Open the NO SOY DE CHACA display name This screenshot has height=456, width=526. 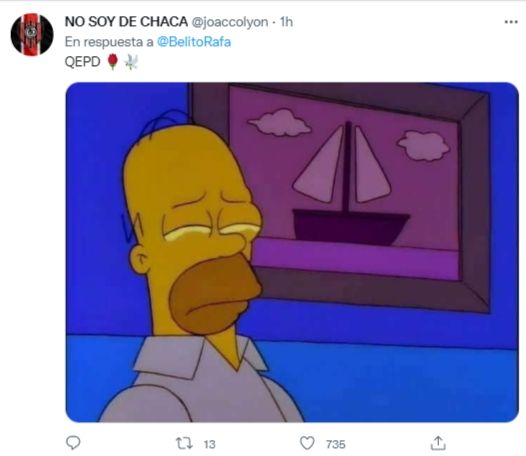coord(126,22)
